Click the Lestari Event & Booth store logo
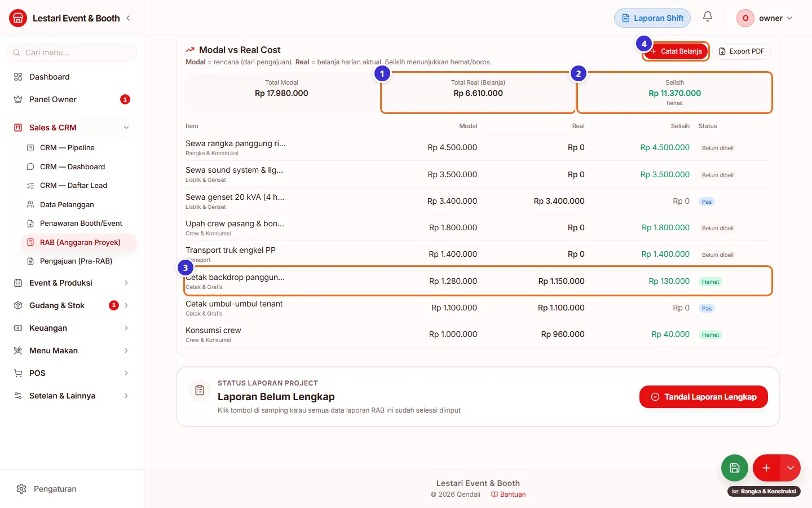The height and width of the screenshot is (508, 812). click(18, 18)
